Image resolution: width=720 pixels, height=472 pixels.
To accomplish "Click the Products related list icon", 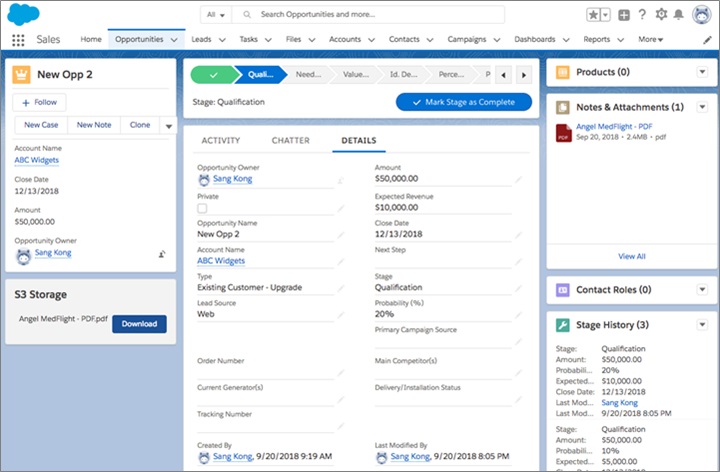I will pos(562,72).
